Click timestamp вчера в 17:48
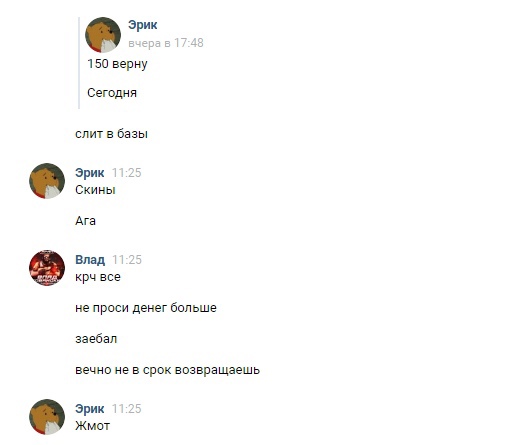The height and width of the screenshot is (445, 511). coord(166,43)
